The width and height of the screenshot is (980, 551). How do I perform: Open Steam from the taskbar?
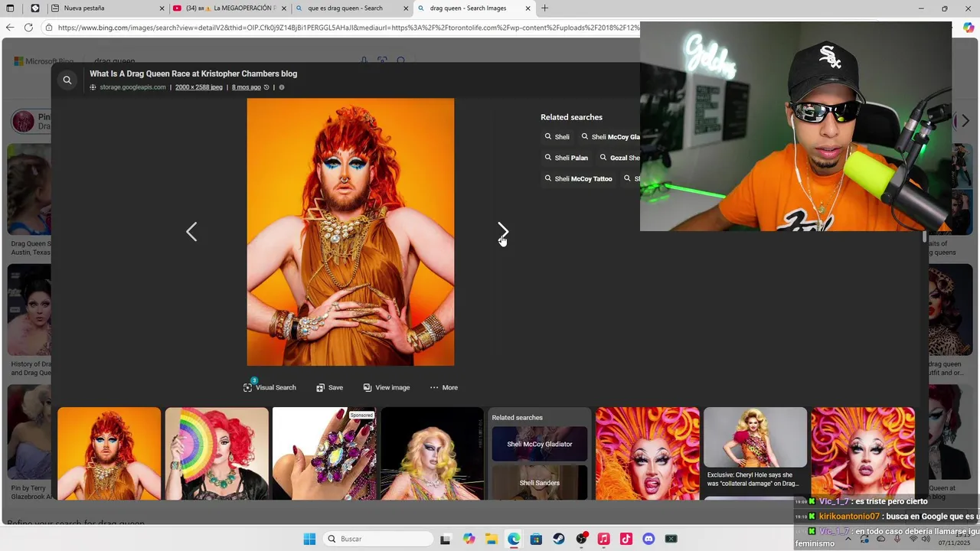click(559, 539)
